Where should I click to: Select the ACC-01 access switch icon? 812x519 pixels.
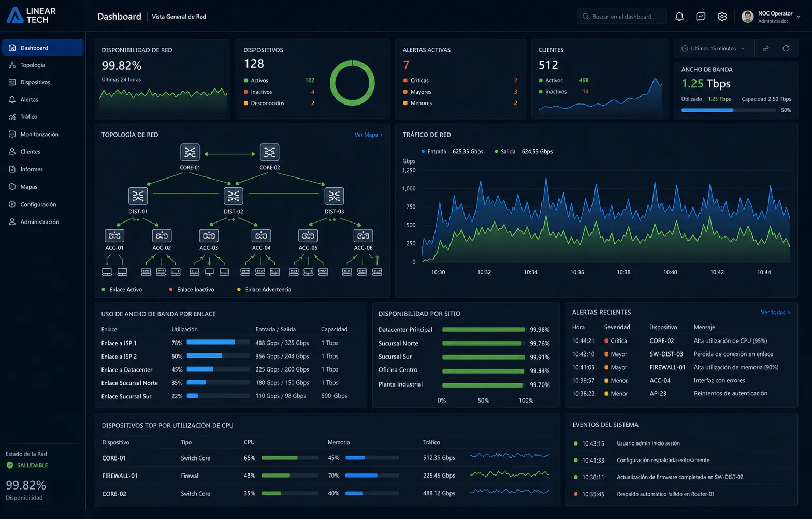[x=114, y=235]
